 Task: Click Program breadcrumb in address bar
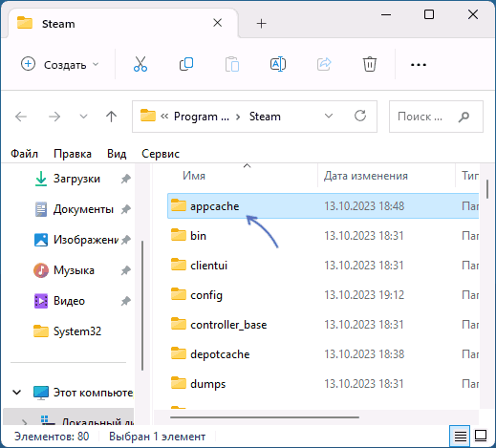202,117
